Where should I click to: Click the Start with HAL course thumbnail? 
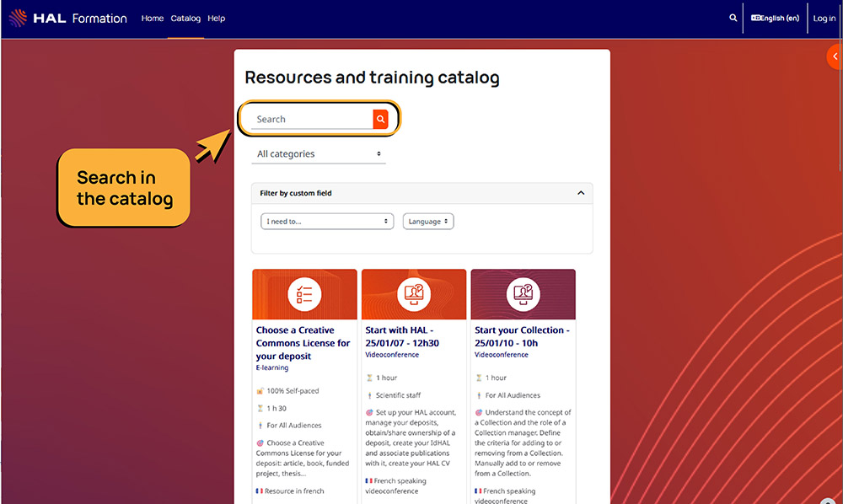[x=414, y=294]
